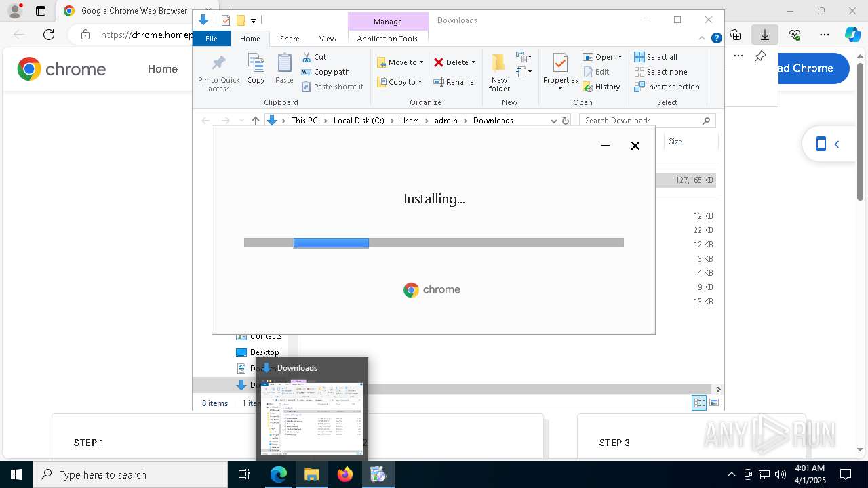Click the Downloads window preview thumbnail
This screenshot has width=868, height=488.
tap(312, 419)
